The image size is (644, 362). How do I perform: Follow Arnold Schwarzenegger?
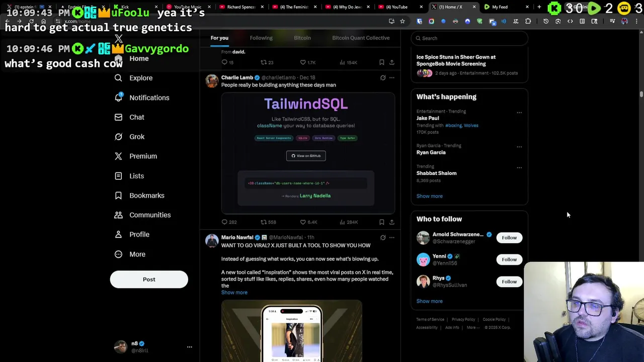click(x=509, y=238)
